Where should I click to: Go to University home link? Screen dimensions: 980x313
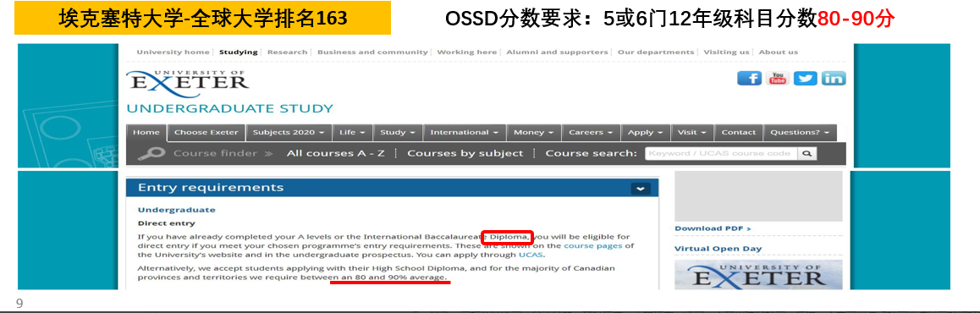tap(173, 52)
